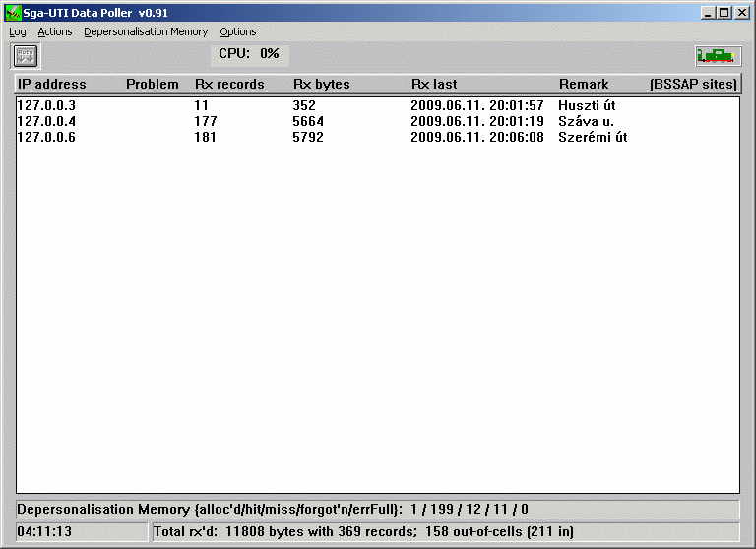Viewport: 756px width, 549px height.
Task: Open the Log menu
Action: click(18, 31)
